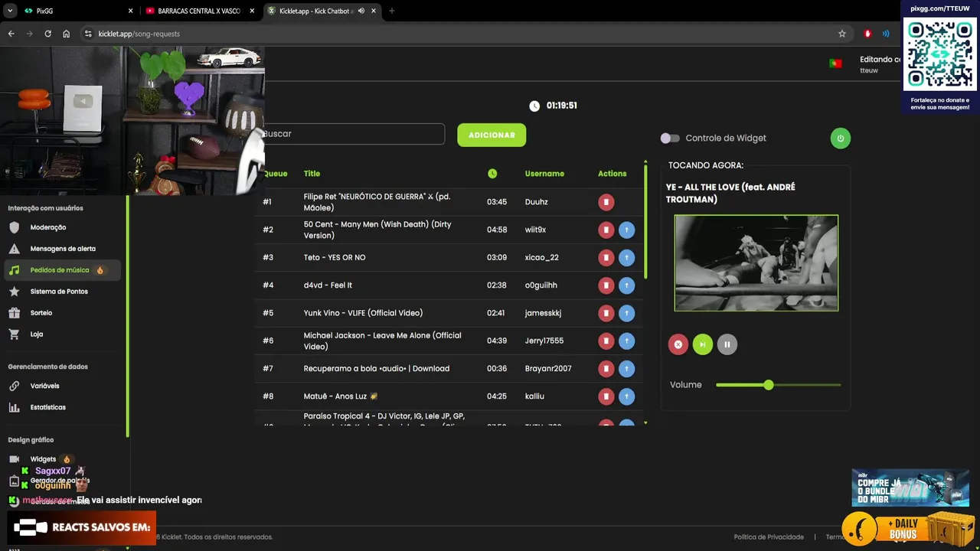980x551 pixels.
Task: Stop the currently playing song
Action: pyautogui.click(x=678, y=344)
